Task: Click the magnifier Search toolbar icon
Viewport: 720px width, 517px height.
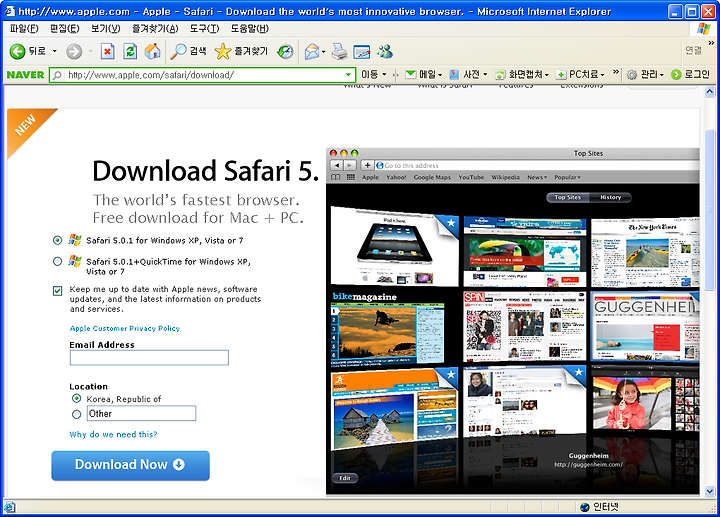Action: point(178,51)
